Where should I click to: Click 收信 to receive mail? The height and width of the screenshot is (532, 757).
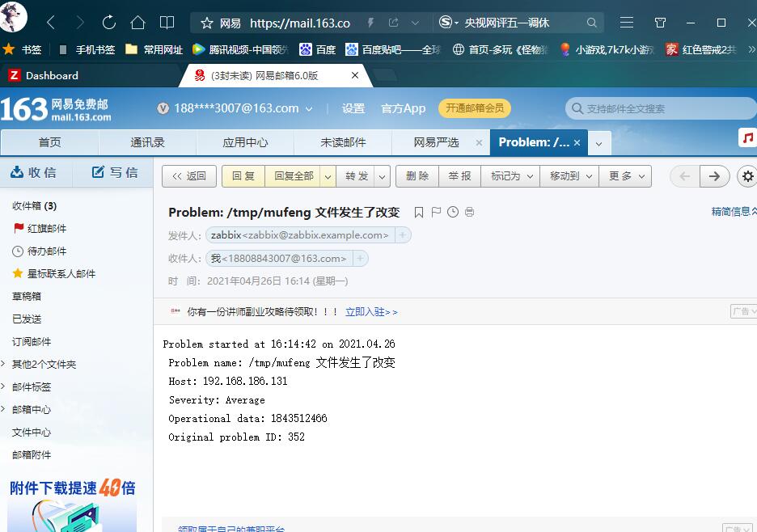(33, 172)
